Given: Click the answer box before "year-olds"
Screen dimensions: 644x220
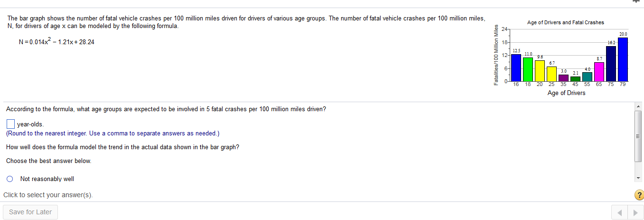Looking at the screenshot, I should pos(11,124).
